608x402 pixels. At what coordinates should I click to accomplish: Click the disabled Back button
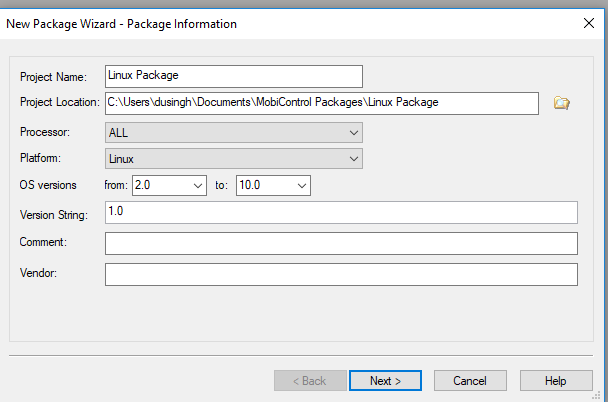(x=308, y=381)
